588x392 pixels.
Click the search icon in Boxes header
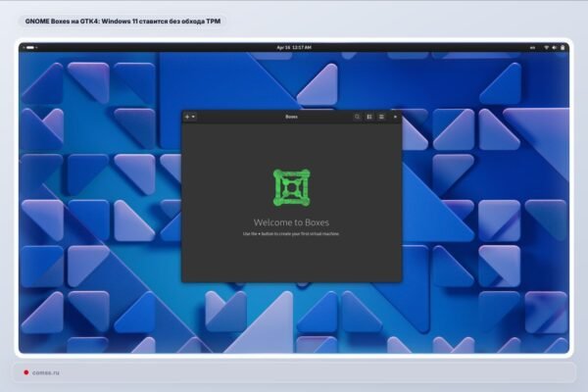357,117
